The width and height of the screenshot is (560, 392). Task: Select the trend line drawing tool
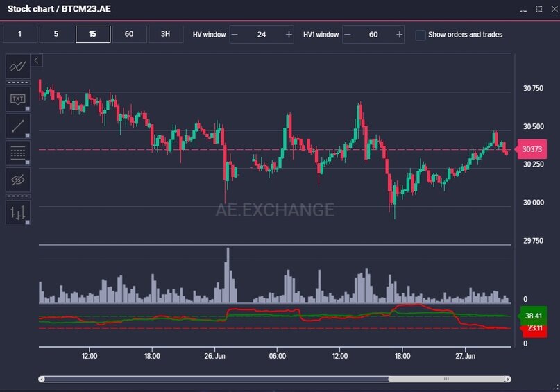[18, 126]
